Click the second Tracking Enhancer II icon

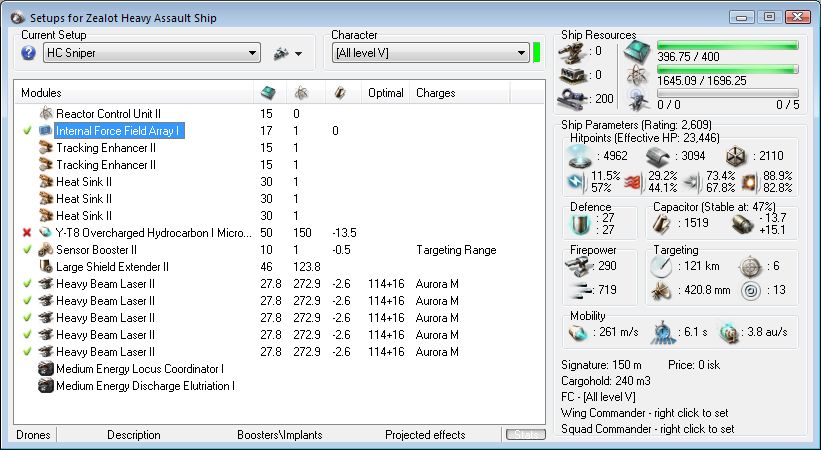coord(46,164)
